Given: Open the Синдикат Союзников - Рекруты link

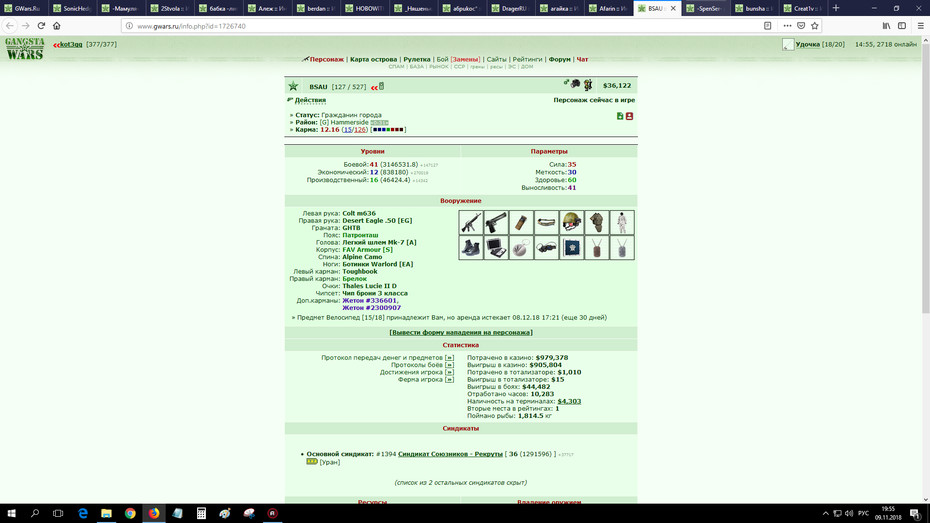Looking at the screenshot, I should pos(450,454).
